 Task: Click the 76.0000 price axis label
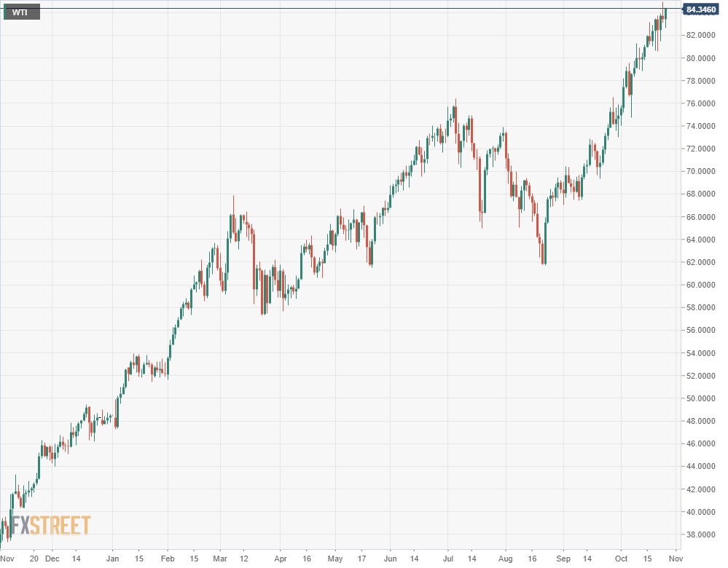pos(700,103)
